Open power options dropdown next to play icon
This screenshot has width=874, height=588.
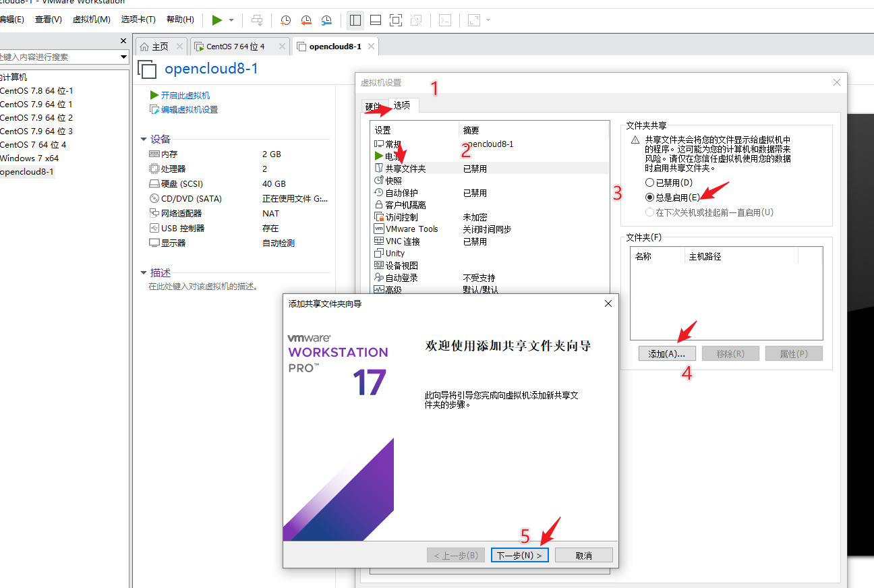[231, 20]
